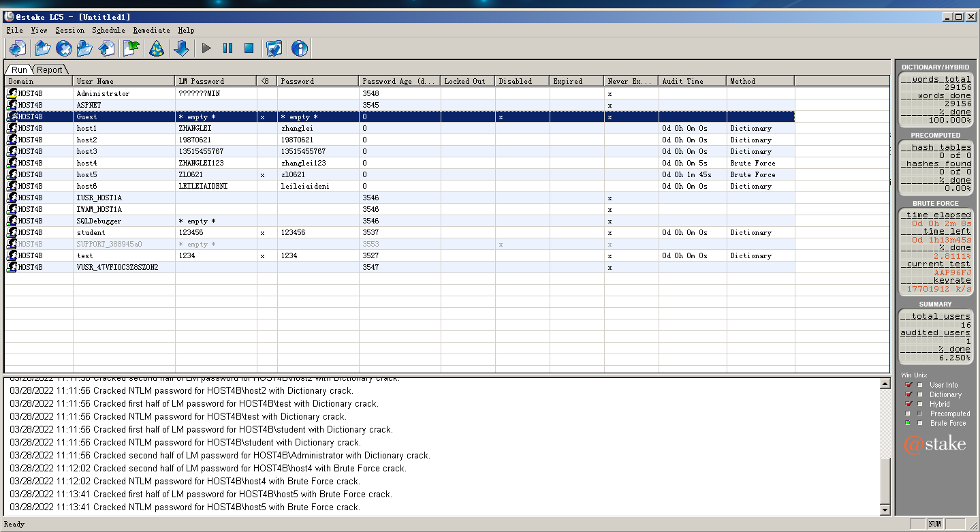The width and height of the screenshot is (980, 532).
Task: Save session using the folder down-arrow icon
Action: pyautogui.click(x=85, y=48)
